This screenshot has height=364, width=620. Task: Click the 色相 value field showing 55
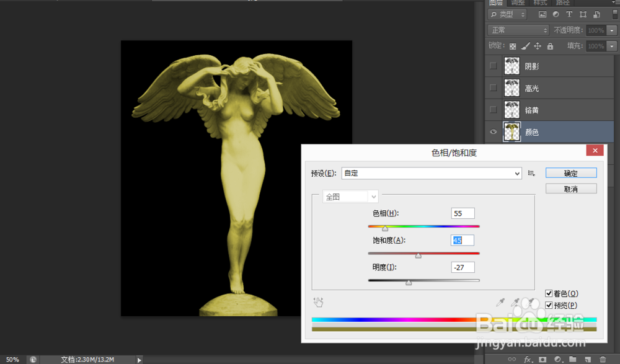pos(463,213)
